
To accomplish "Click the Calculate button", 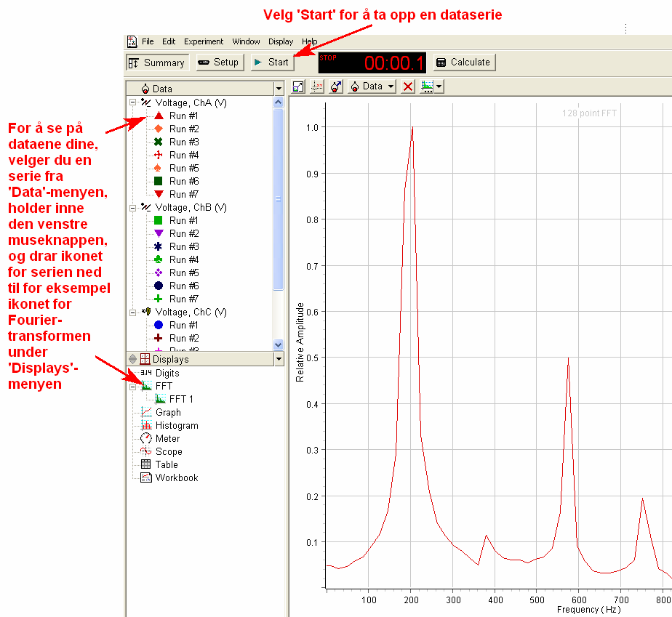I will coord(464,62).
